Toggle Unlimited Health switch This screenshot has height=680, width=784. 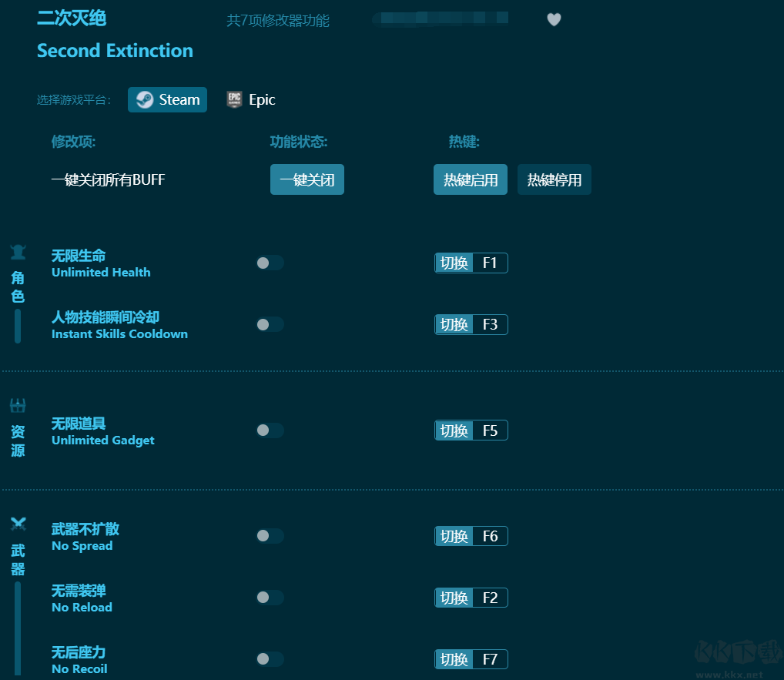tap(270, 263)
